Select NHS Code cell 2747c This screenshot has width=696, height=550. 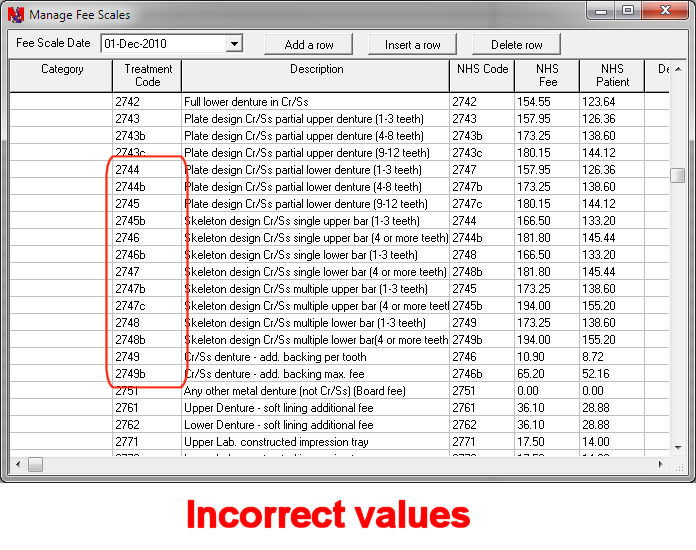pos(482,204)
